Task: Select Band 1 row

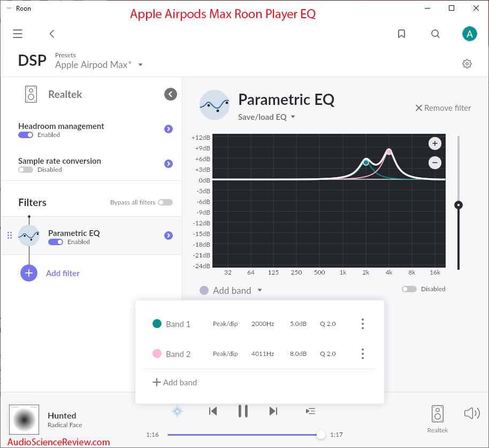Action: pyautogui.click(x=259, y=324)
